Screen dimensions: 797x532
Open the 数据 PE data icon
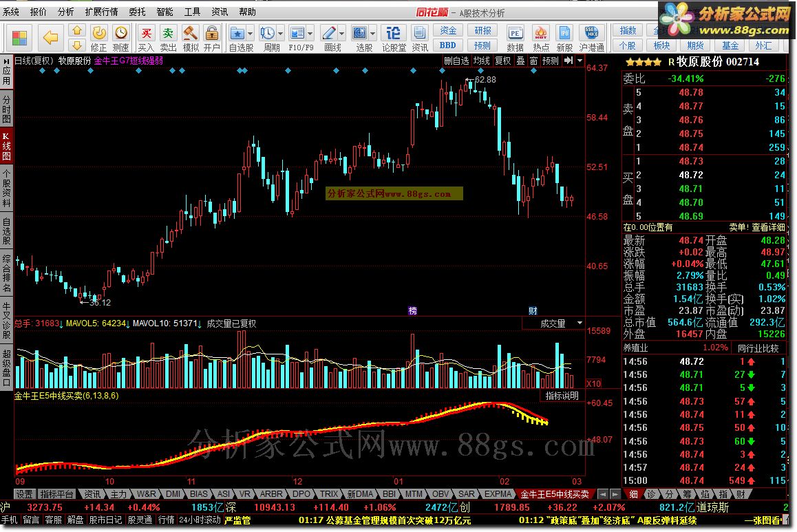point(515,34)
